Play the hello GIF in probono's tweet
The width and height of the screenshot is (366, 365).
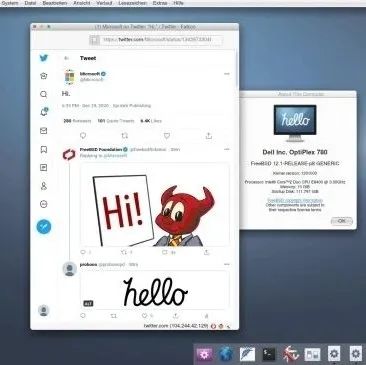[155, 290]
